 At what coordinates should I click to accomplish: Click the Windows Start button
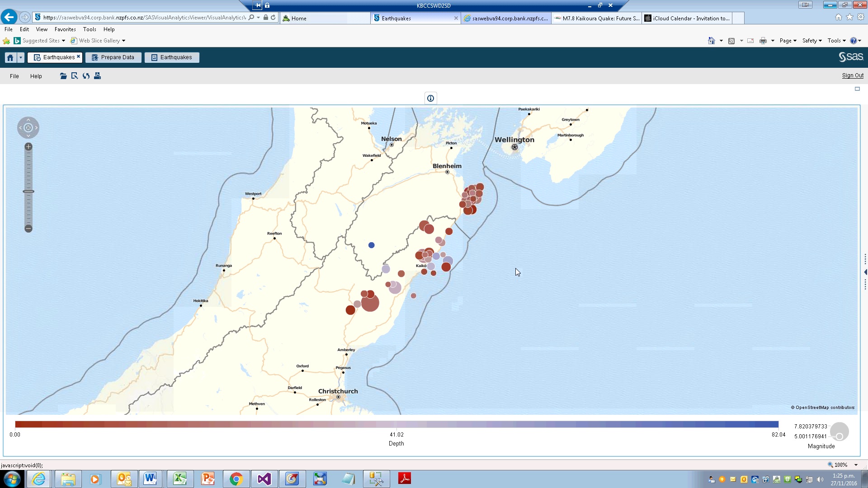click(x=12, y=479)
